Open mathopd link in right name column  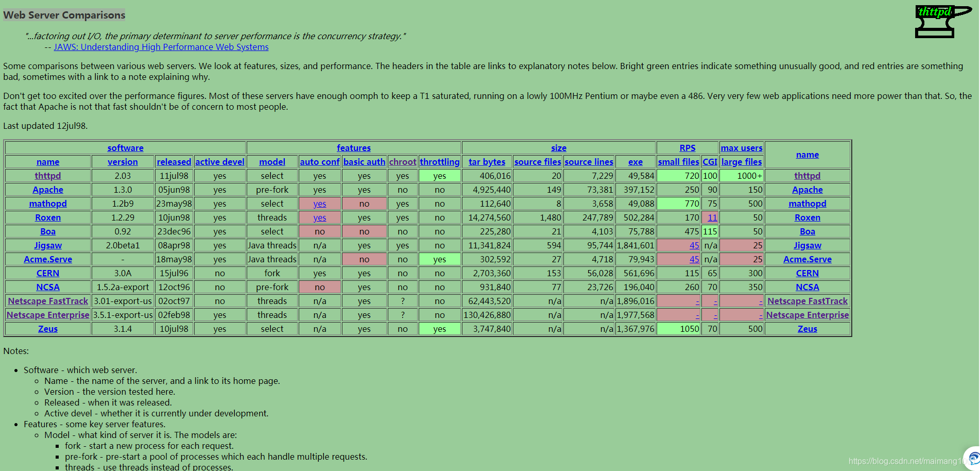(x=807, y=204)
